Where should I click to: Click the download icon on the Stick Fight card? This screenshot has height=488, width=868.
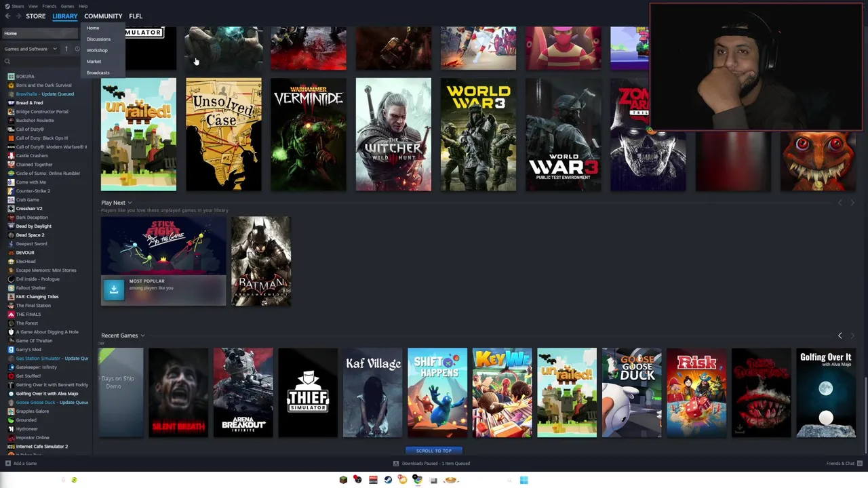(113, 289)
